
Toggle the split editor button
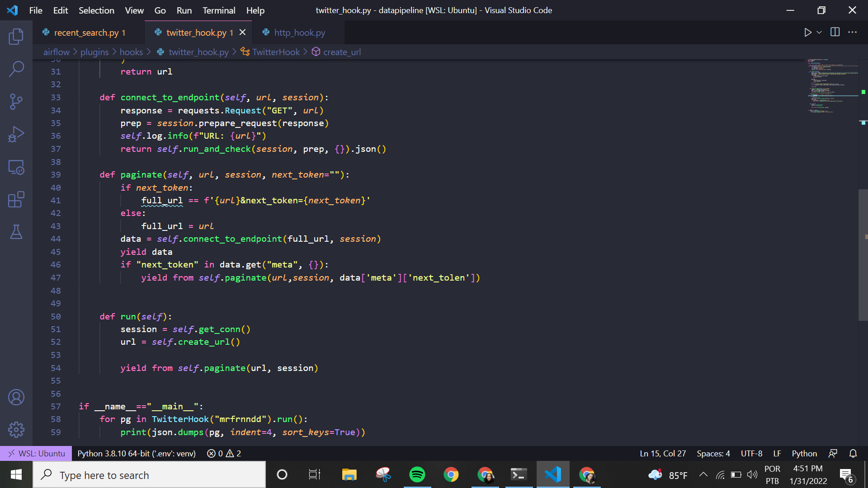[x=835, y=33]
